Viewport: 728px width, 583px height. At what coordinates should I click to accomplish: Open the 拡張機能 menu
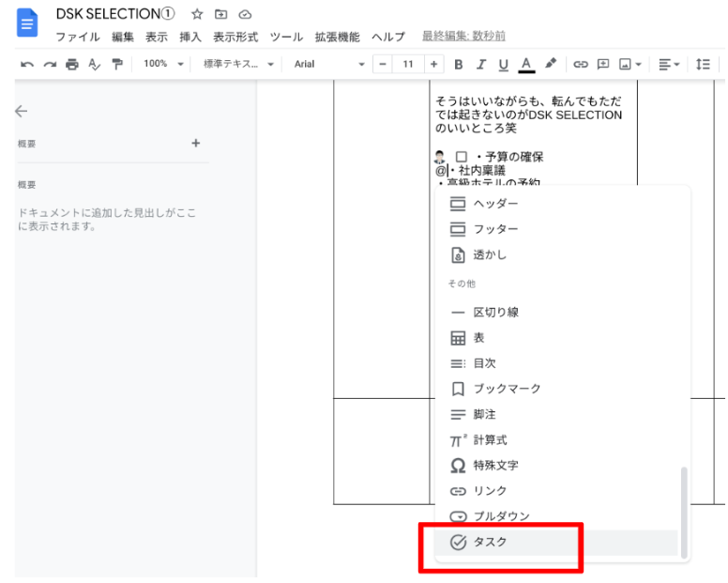[337, 37]
